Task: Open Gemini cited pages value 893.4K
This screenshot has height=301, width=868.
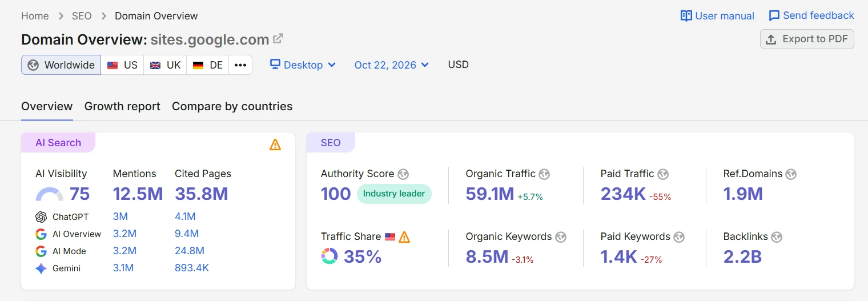Action: tap(192, 268)
